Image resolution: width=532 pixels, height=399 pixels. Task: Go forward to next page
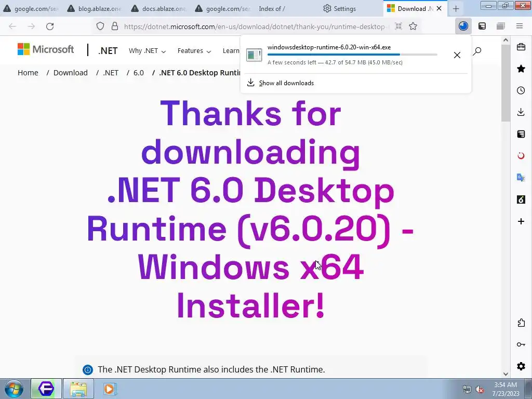coord(31,26)
